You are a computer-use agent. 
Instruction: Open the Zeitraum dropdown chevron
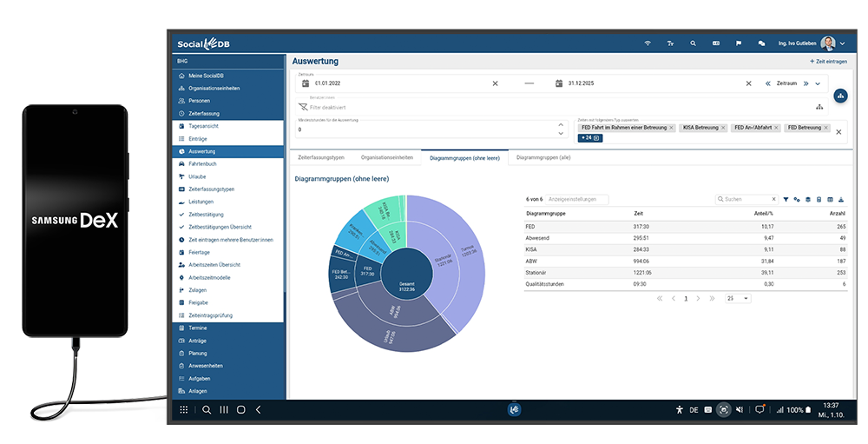click(x=818, y=83)
